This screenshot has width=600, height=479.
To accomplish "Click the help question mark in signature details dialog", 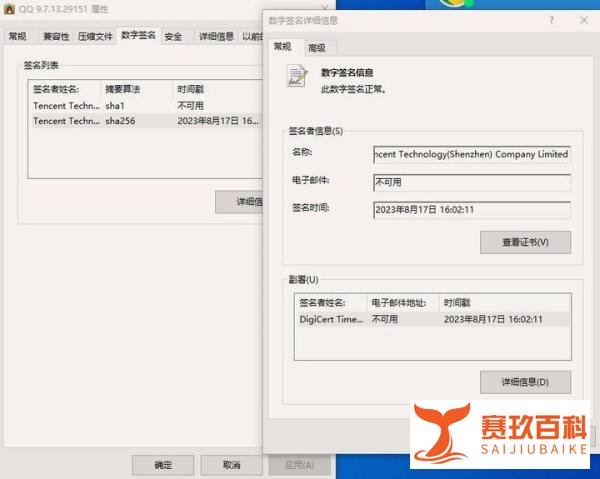I will (x=551, y=20).
